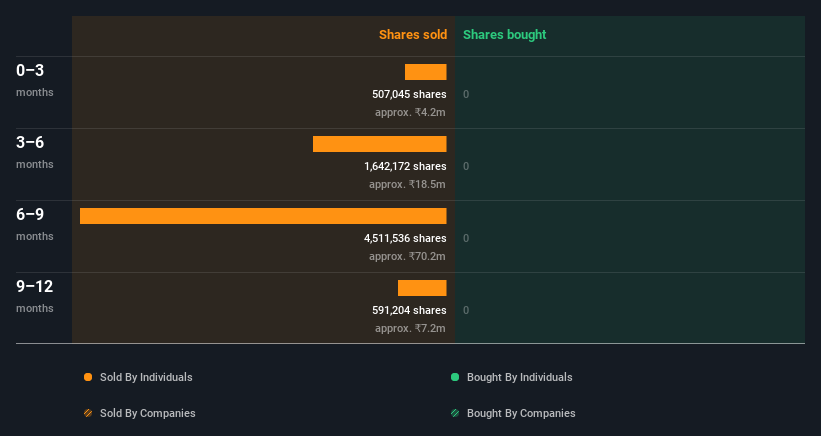The image size is (821, 436).
Task: Click the approx. ₹4.2m amount
Action: tap(410, 113)
